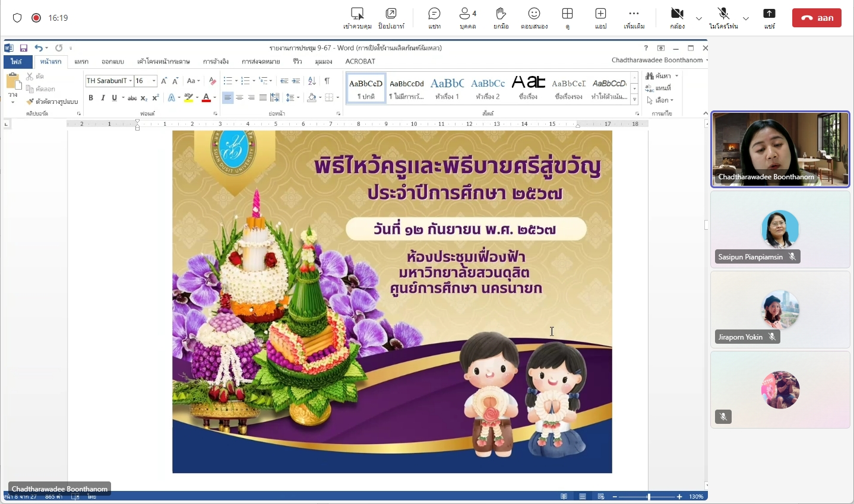
Task: Open the bullets list dropdown
Action: 236,81
